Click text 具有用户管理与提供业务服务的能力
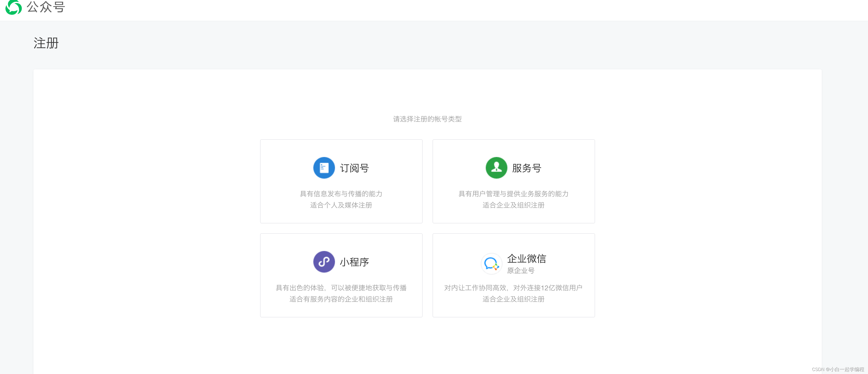The width and height of the screenshot is (868, 374). 513,194
